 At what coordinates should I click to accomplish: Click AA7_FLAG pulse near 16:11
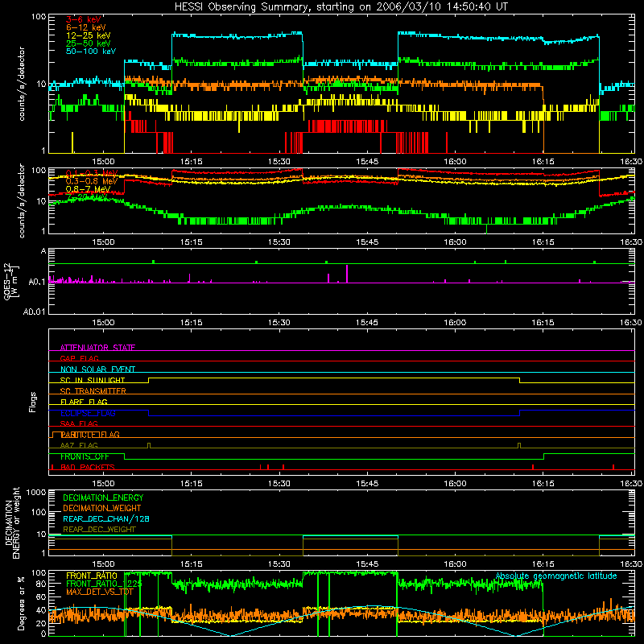[x=519, y=445]
